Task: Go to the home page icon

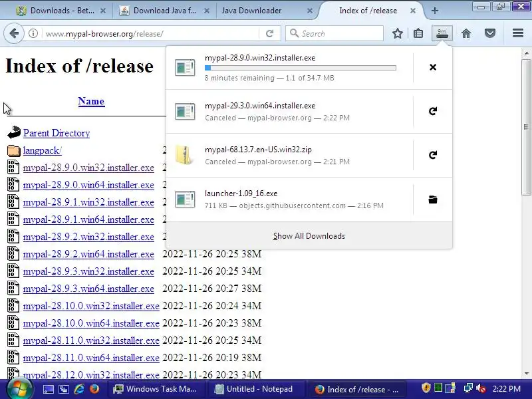Action: point(466,33)
